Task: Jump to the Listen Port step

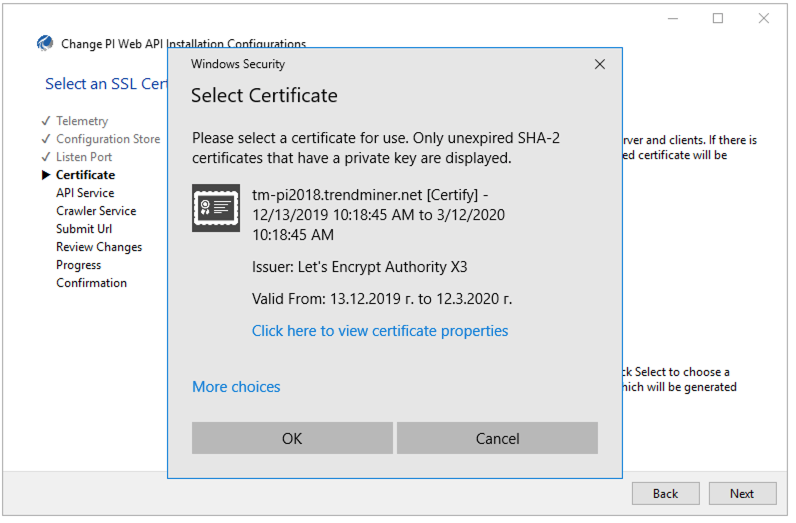Action: 84,157
